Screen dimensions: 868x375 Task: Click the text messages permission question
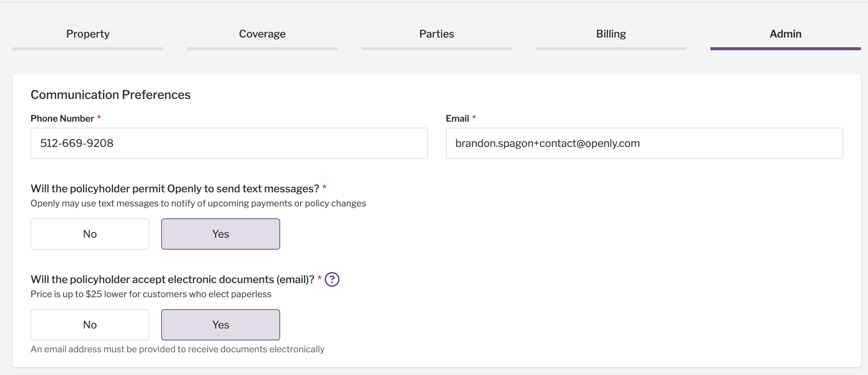[x=175, y=189]
